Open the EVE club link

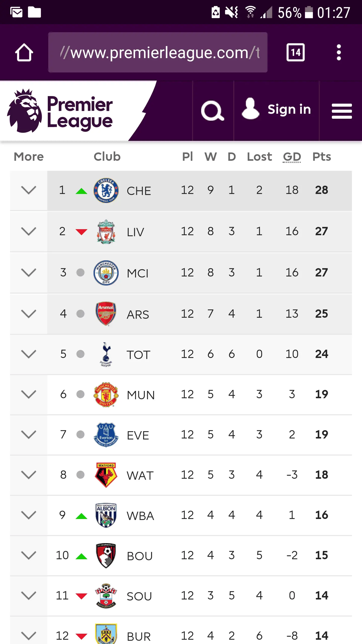[138, 435]
